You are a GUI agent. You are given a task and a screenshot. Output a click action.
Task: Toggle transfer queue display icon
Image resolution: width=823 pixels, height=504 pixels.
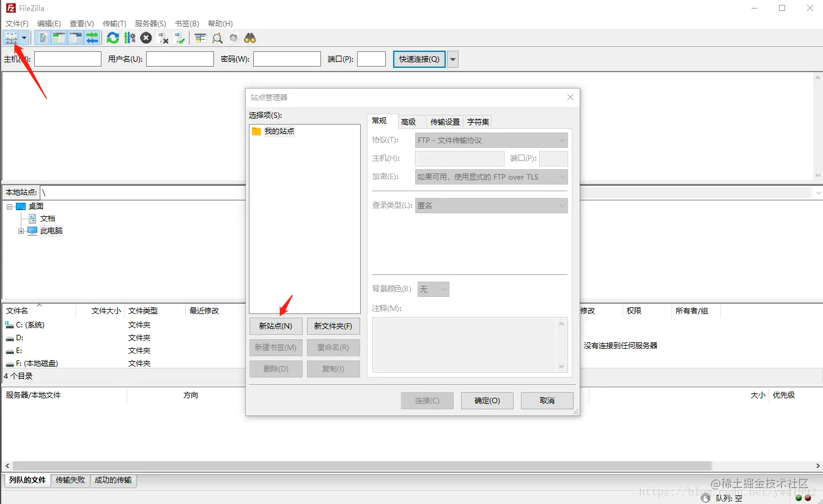92,38
